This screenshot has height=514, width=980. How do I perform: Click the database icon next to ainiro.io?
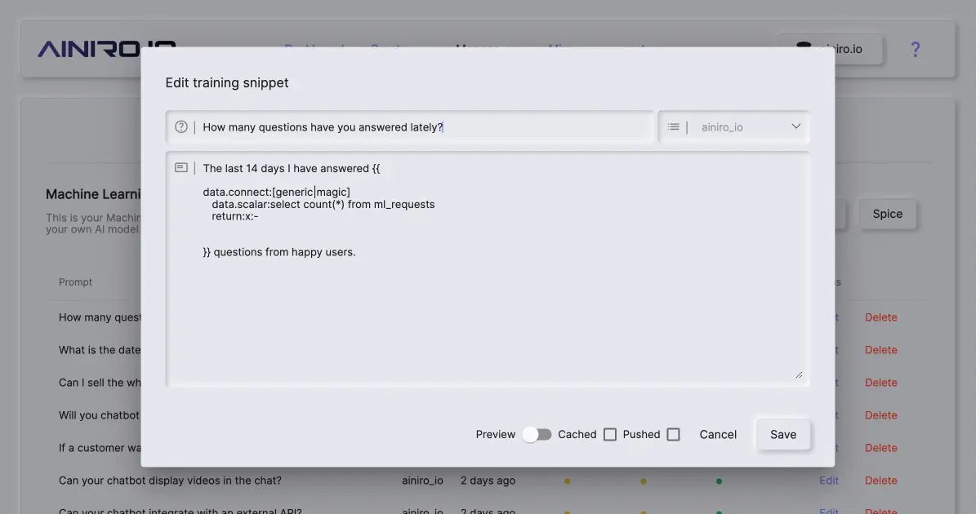coord(804,49)
